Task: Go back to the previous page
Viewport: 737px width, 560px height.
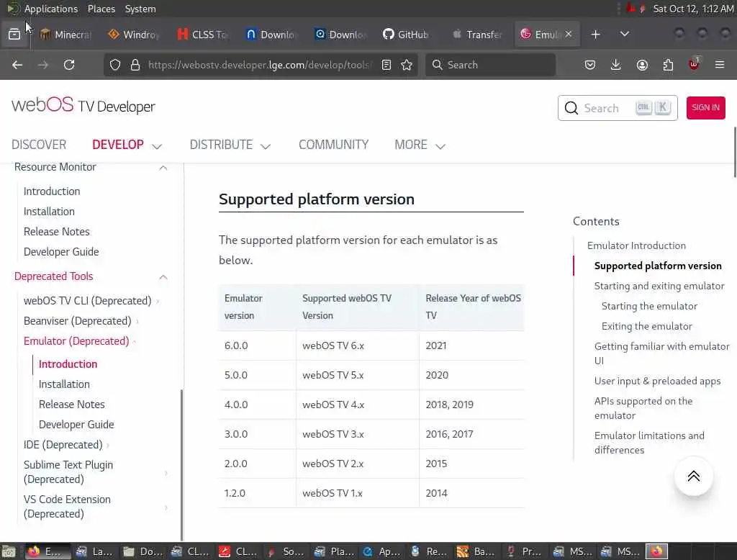Action: tap(17, 65)
